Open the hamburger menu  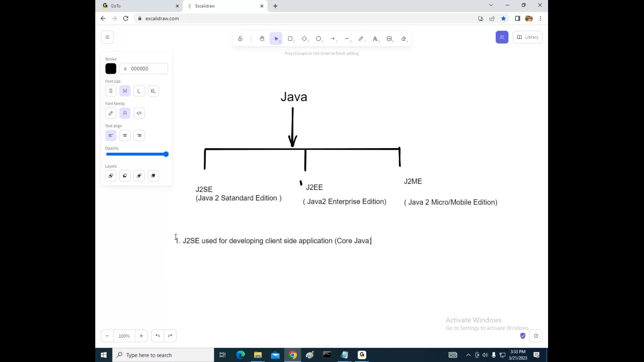pyautogui.click(x=107, y=37)
